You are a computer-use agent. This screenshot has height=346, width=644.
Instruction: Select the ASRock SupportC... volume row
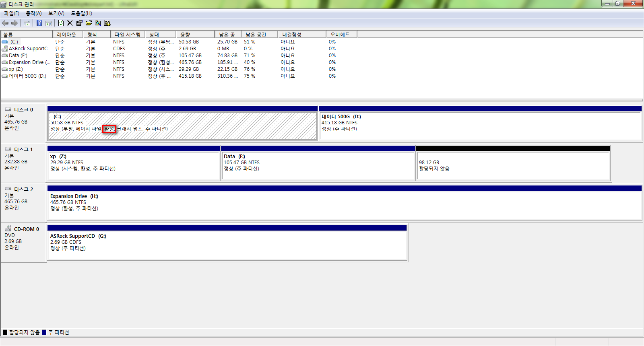coord(179,49)
